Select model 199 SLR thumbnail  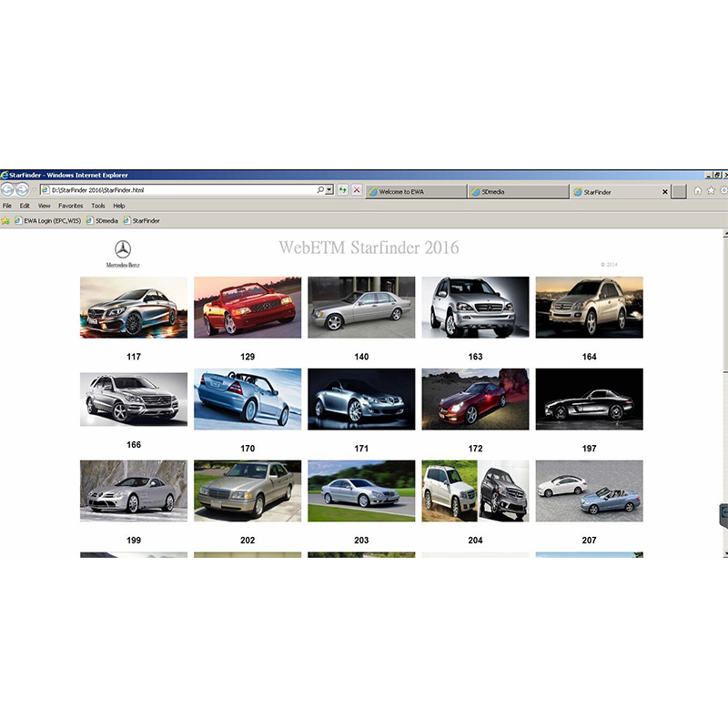(134, 491)
